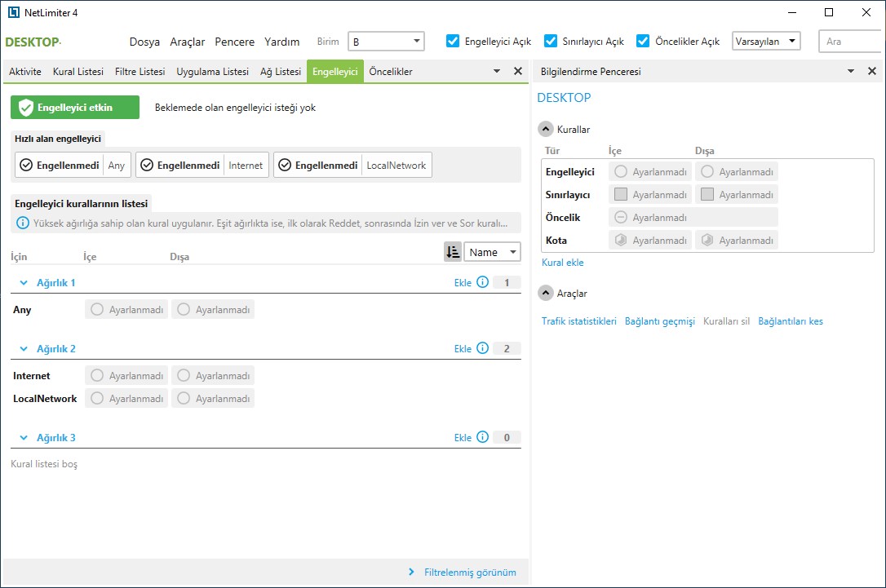Click the NetLimiter 4 app icon in title bar

pyautogui.click(x=14, y=12)
